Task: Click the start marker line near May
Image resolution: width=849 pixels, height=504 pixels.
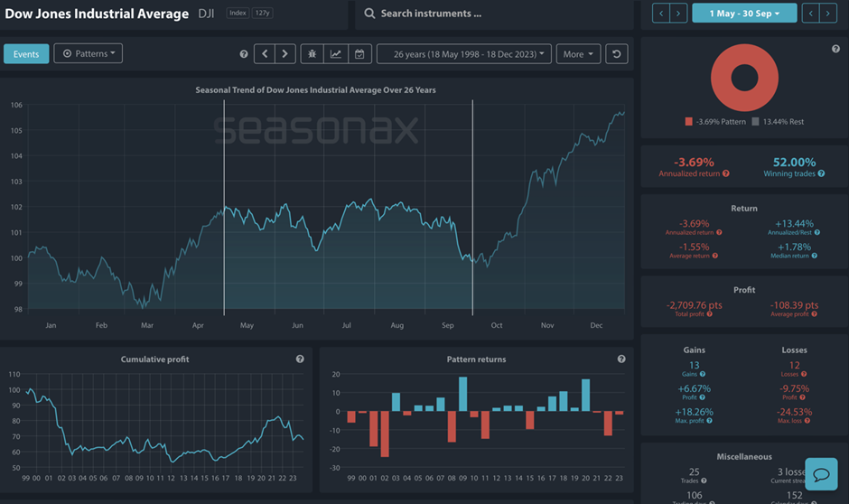Action: (224, 208)
